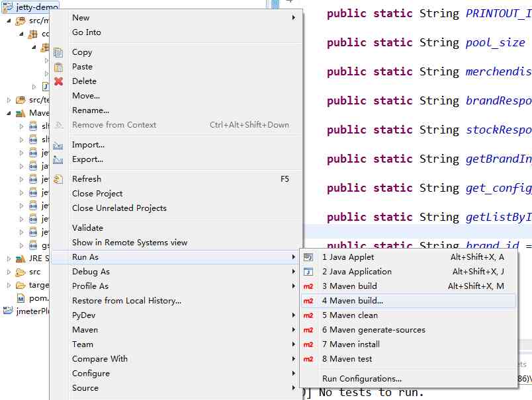Image resolution: width=532 pixels, height=400 pixels.
Task: Select Maven test in submenu
Action: click(x=347, y=359)
